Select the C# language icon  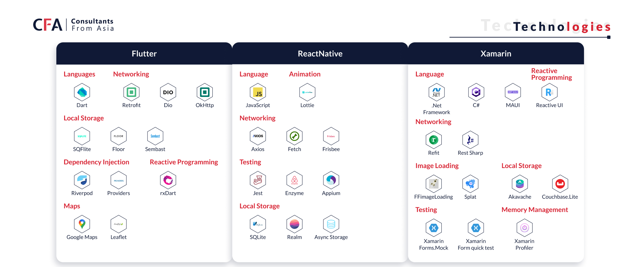pos(476,92)
